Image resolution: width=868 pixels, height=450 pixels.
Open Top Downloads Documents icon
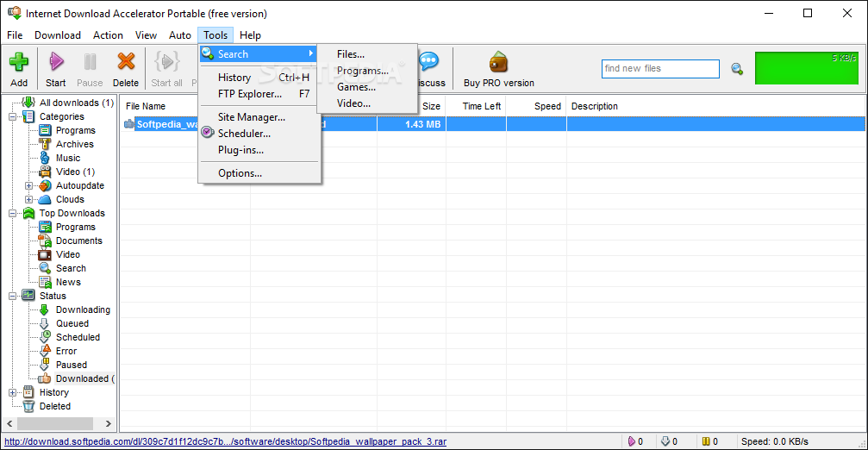[46, 241]
